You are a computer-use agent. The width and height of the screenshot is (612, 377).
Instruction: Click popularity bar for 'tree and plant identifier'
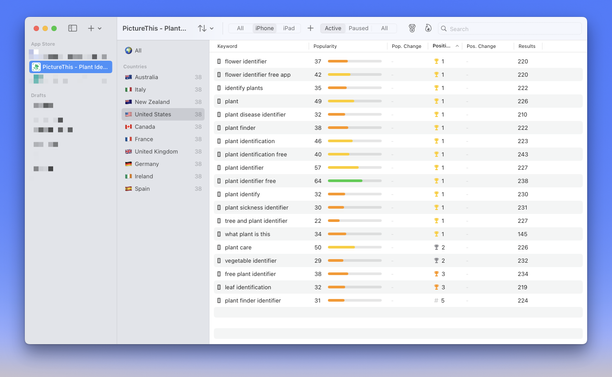354,221
